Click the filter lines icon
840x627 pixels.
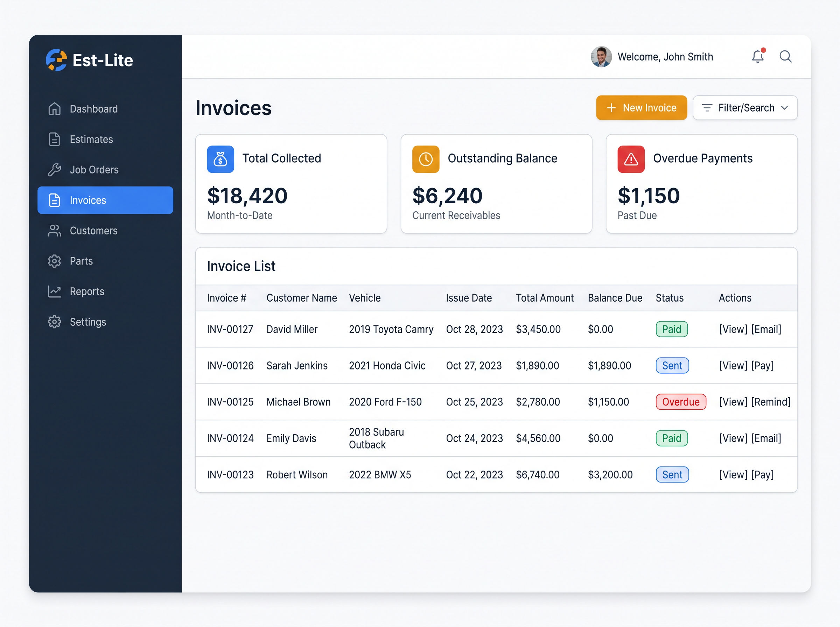tap(707, 108)
